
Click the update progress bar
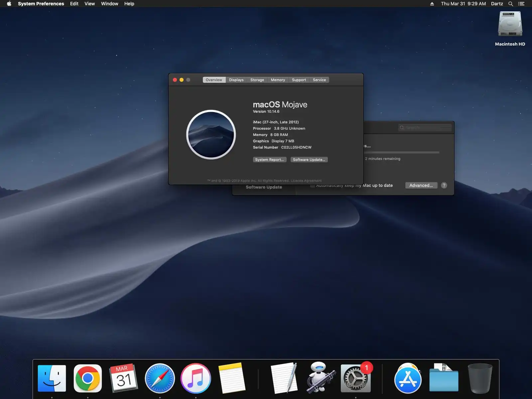click(402, 152)
